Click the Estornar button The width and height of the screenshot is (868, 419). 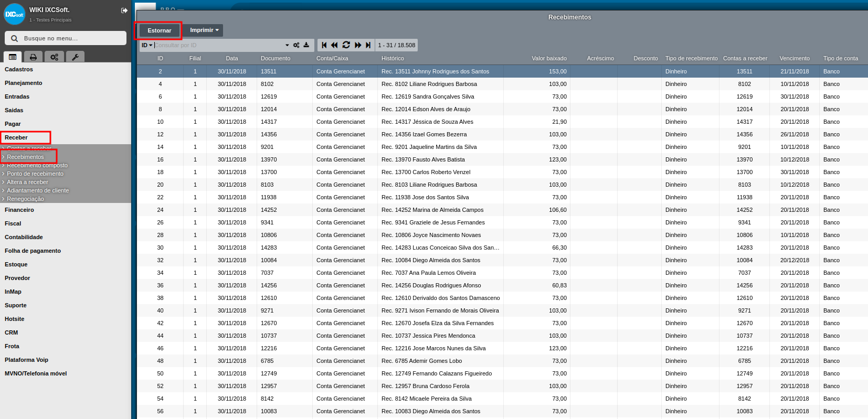[160, 30]
